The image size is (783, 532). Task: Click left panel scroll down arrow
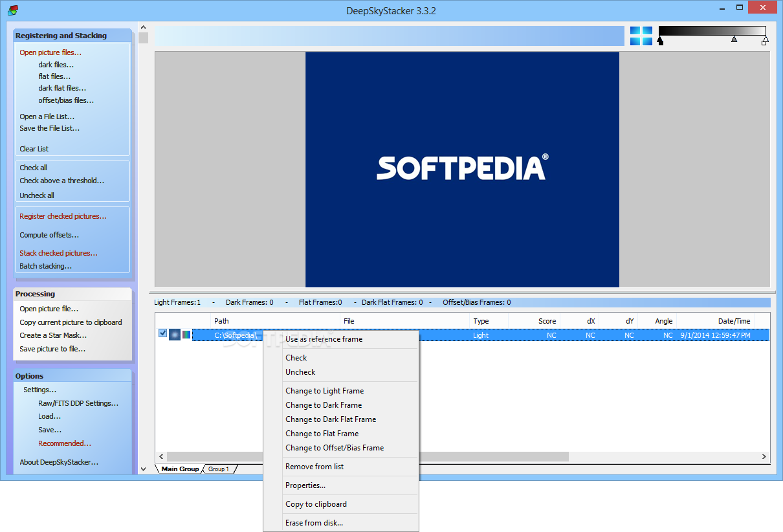[x=143, y=469]
